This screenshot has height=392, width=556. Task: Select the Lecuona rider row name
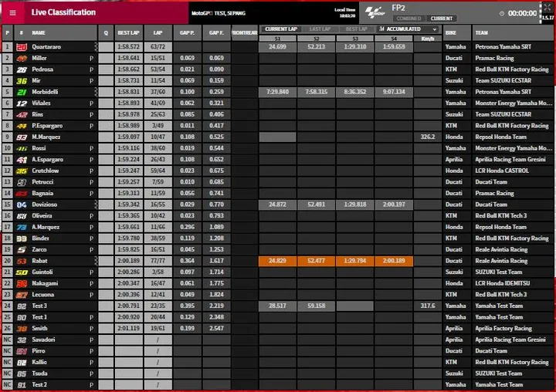(43, 295)
